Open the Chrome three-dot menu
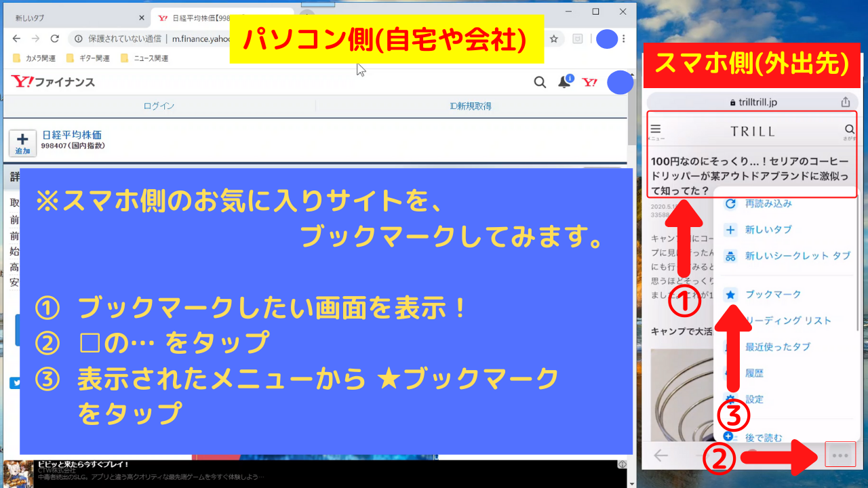Screen dimensions: 868x488 (624, 39)
